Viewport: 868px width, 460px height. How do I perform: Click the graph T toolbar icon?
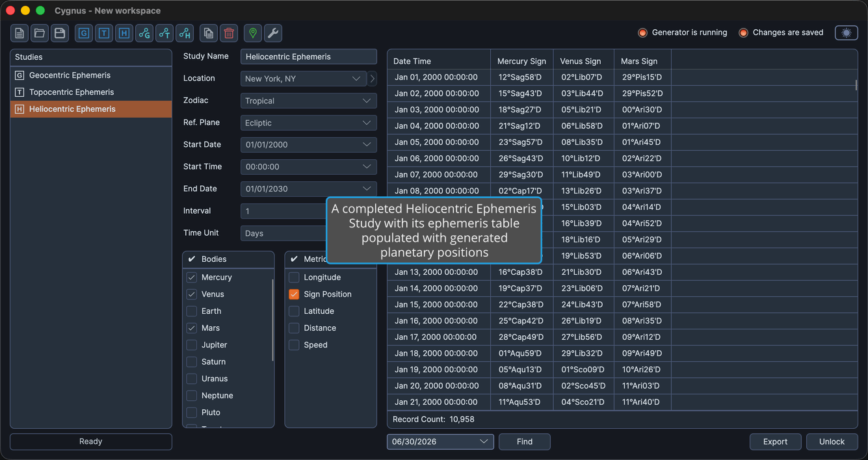point(164,33)
